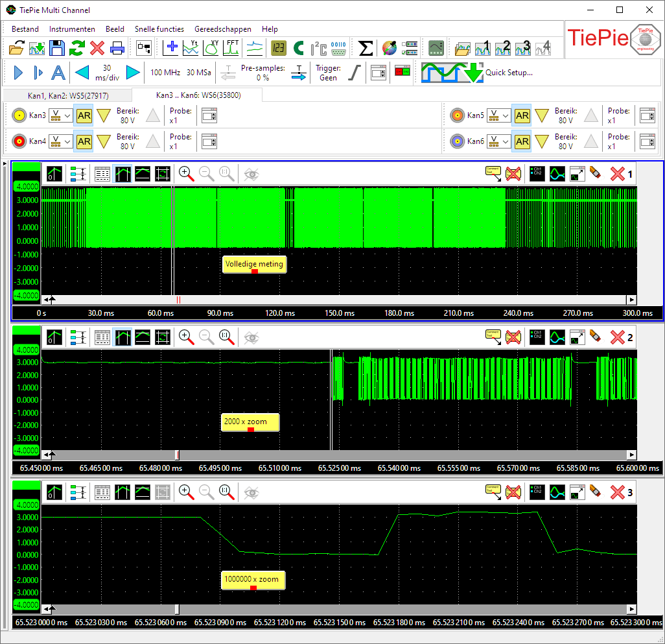Click the 100 MHz sample frequency button
The height and width of the screenshot is (644, 665).
[x=165, y=72]
